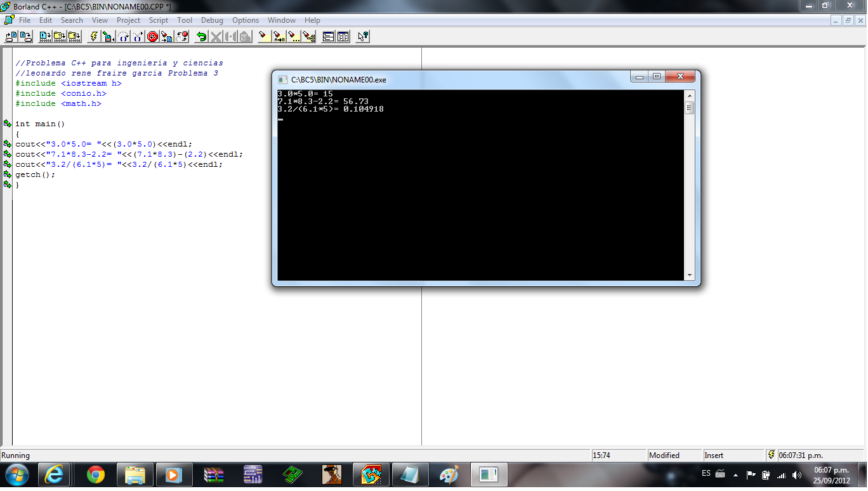Open the Script menu
This screenshot has width=868, height=491.
click(158, 20)
